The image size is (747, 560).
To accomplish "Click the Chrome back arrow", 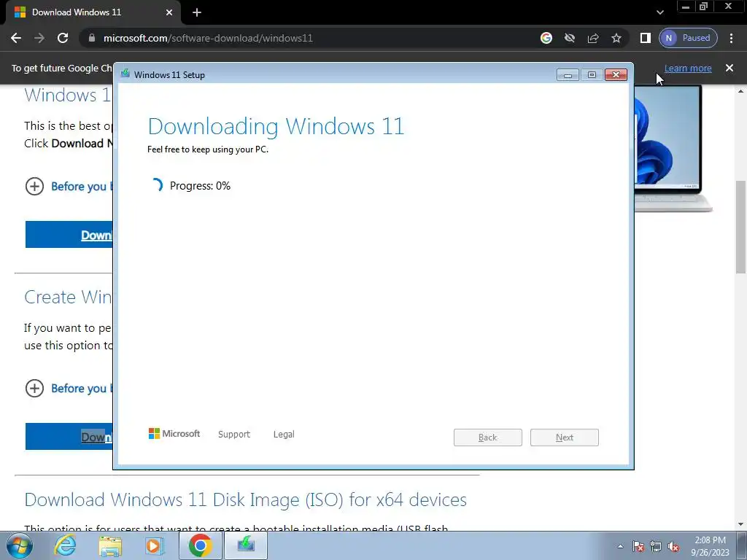I will click(x=16, y=38).
